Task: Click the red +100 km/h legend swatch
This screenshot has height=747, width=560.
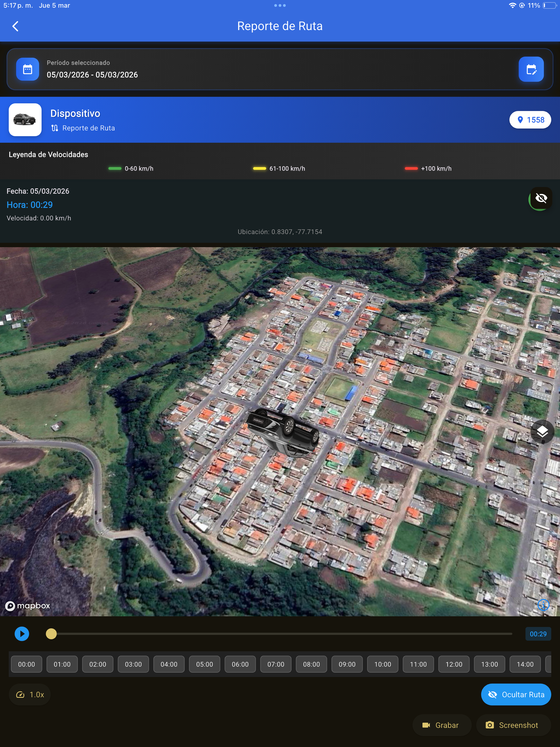Action: coord(411,168)
